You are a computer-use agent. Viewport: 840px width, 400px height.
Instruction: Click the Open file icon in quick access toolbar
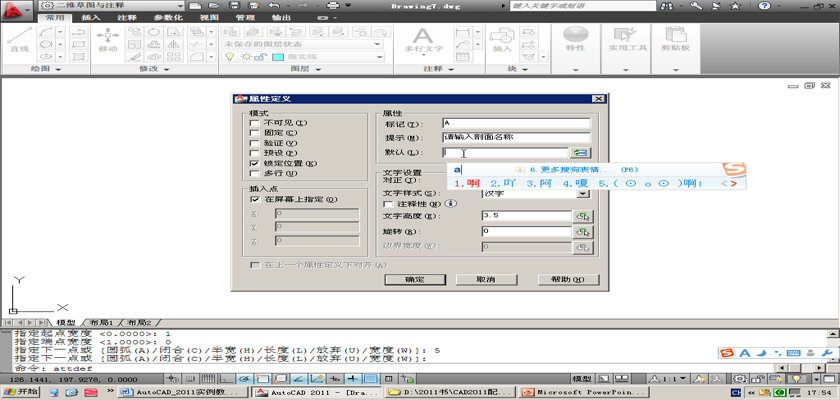(x=214, y=6)
